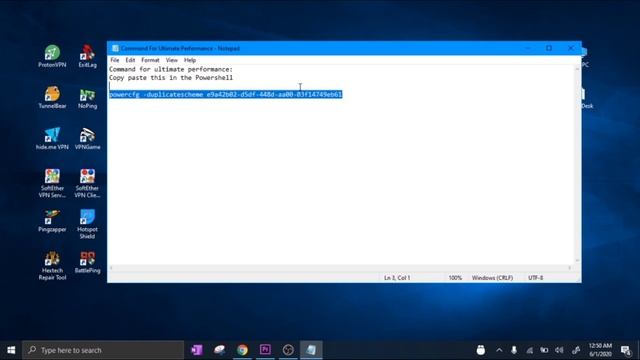Switch to Premiere Pro on the taskbar
This screenshot has height=360, width=640.
(265, 350)
